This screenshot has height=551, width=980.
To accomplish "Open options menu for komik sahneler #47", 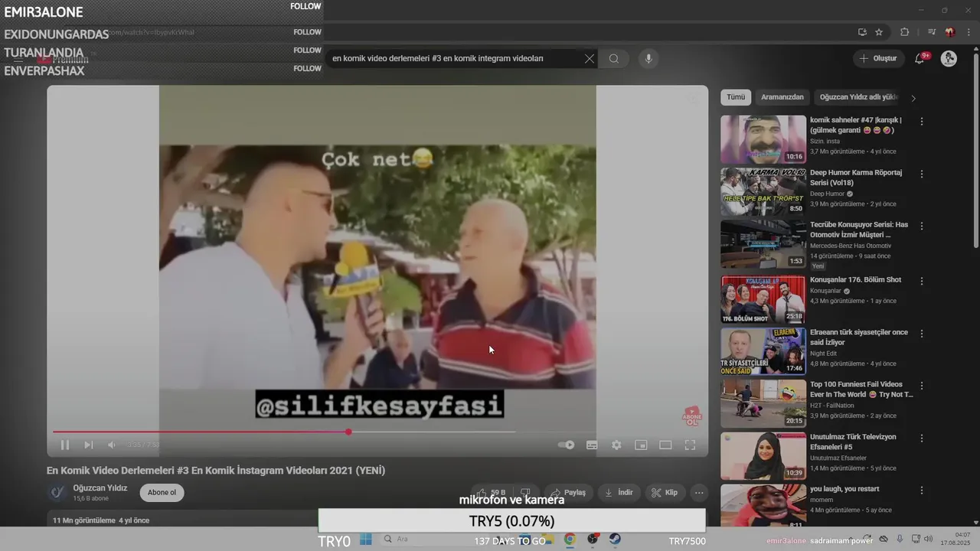I will click(x=922, y=122).
